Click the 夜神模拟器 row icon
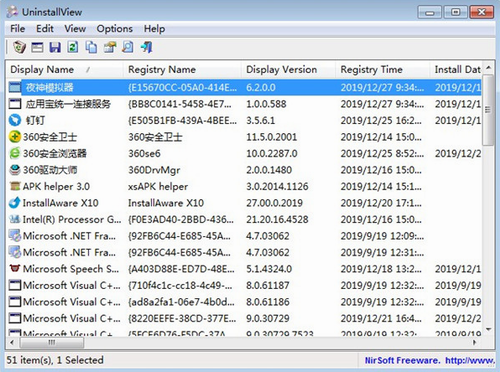The height and width of the screenshot is (372, 500). 15,87
